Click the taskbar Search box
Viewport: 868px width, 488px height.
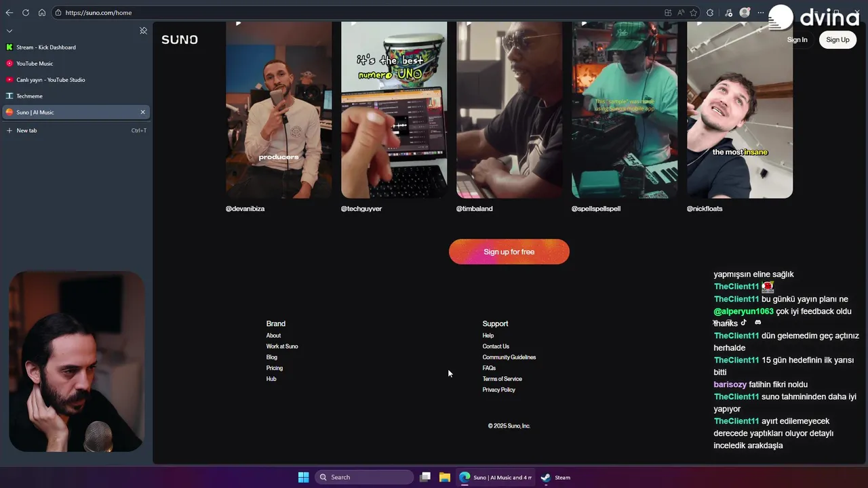click(x=365, y=477)
